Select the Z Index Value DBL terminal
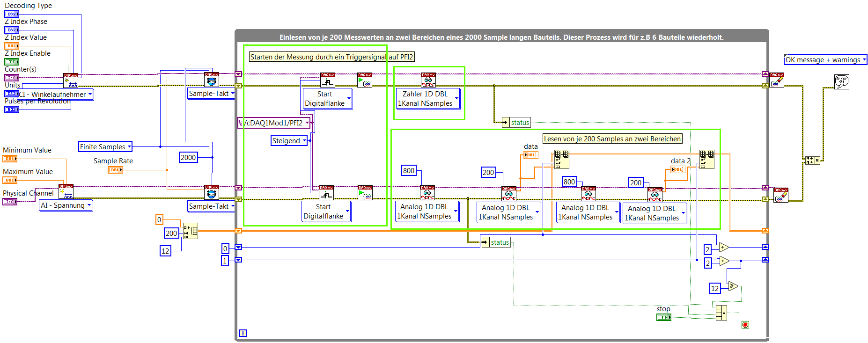Screen dimensions: 868x343 12,46
